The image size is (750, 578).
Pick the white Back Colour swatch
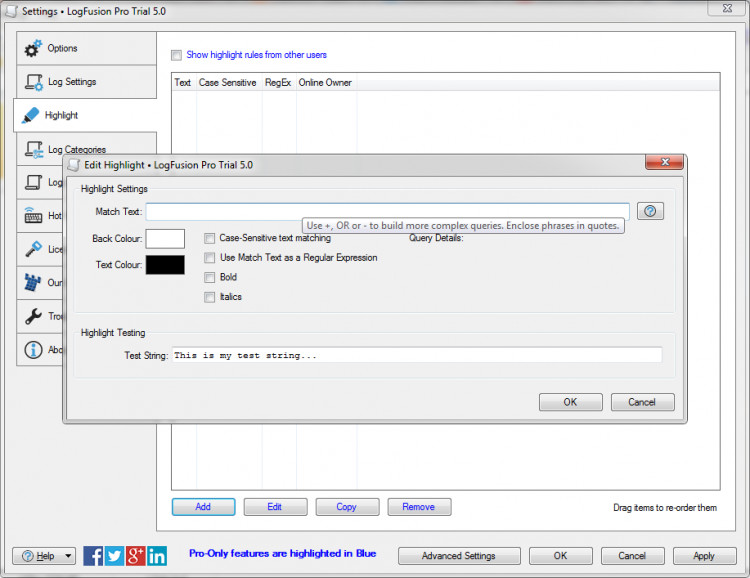coord(165,239)
